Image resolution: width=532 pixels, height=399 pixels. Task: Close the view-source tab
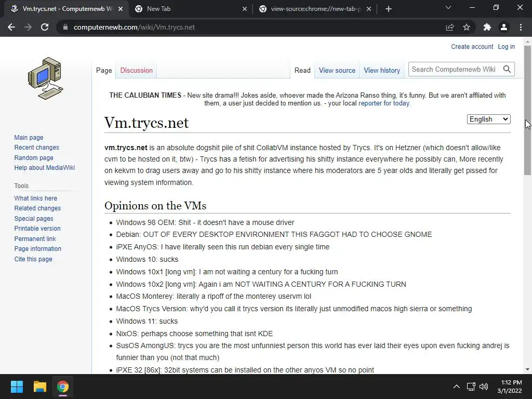click(369, 9)
